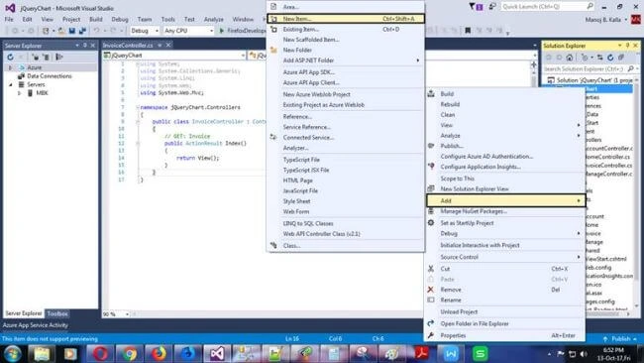644x363 pixels.
Task: Expand Analyze submenu in context menu
Action: pyautogui.click(x=504, y=135)
